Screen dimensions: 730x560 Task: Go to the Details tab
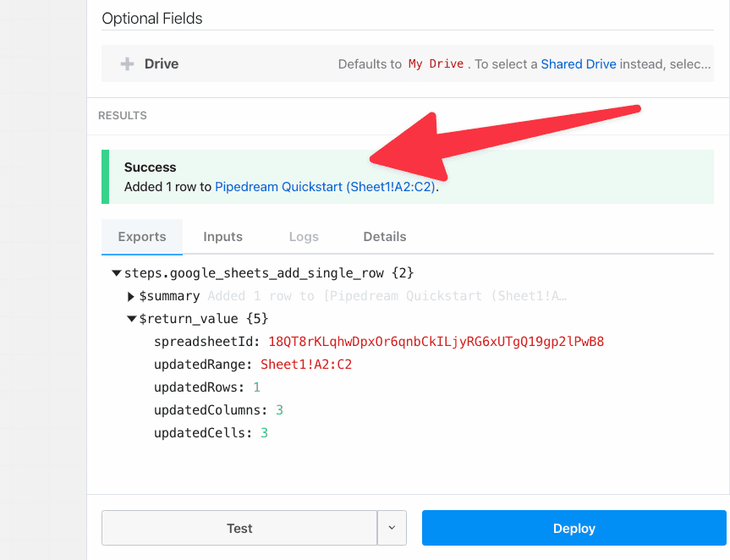pyautogui.click(x=385, y=237)
